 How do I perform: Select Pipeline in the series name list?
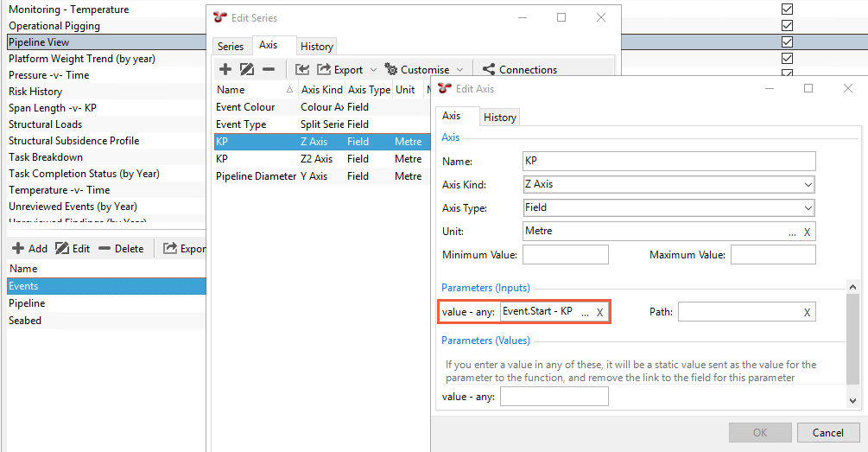106,303
